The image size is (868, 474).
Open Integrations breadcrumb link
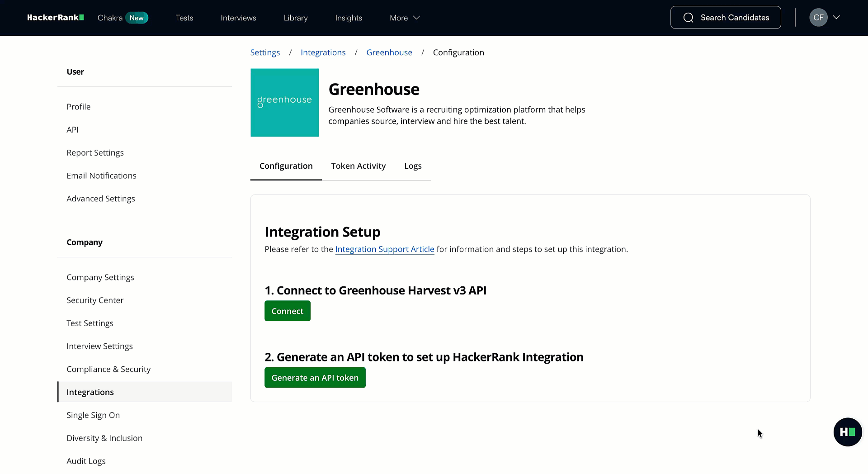(323, 52)
